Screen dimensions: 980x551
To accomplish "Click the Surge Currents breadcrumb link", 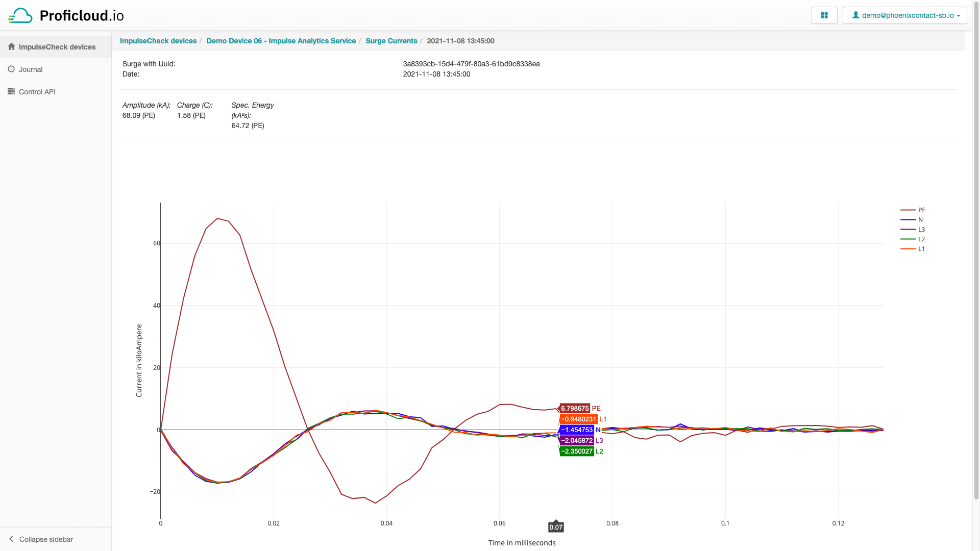I will click(391, 40).
